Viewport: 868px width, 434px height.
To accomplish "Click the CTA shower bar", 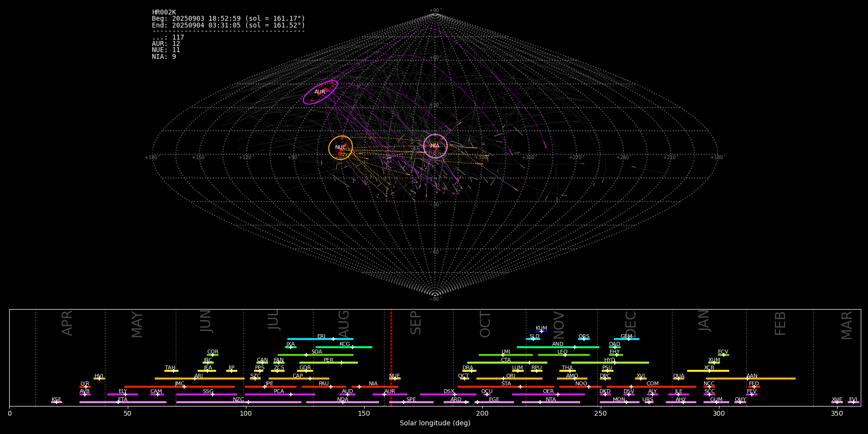I will point(507,363).
